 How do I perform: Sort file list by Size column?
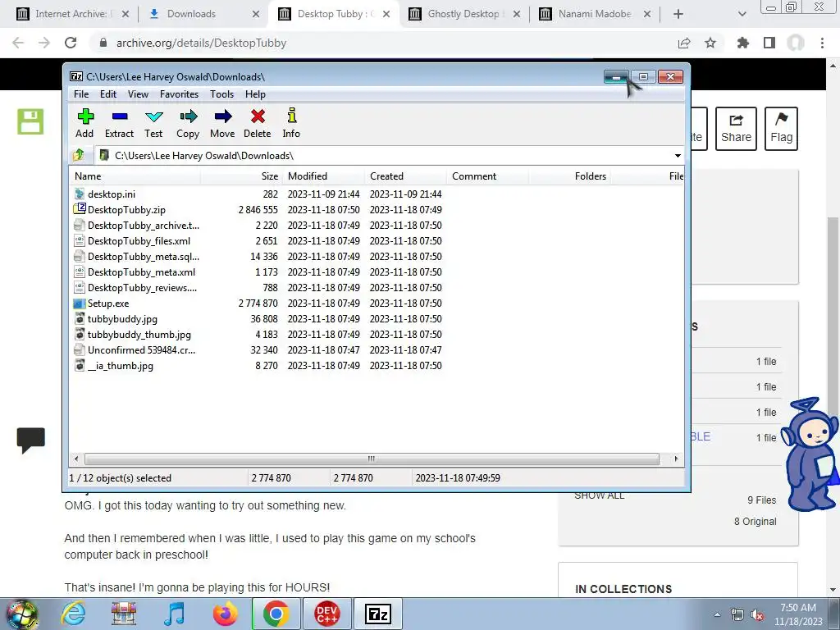(241, 176)
